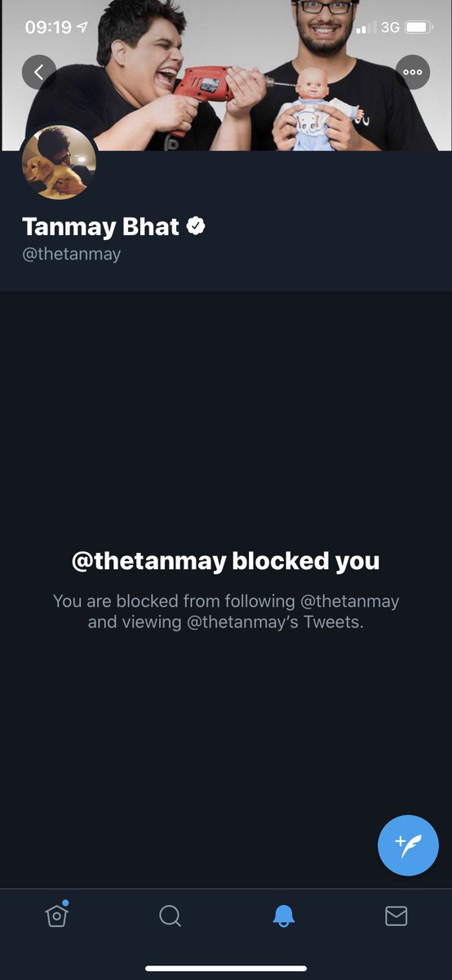Image resolution: width=452 pixels, height=980 pixels.
Task: Tap the location arrow icon in status bar
Action: point(82,27)
